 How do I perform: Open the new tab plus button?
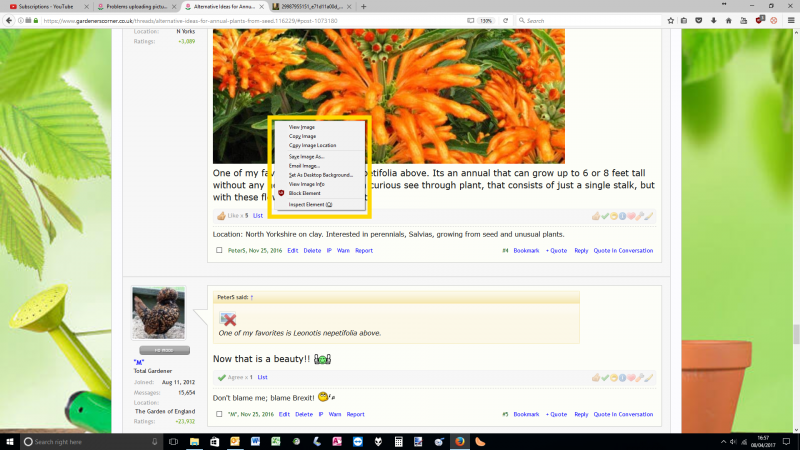pos(363,6)
